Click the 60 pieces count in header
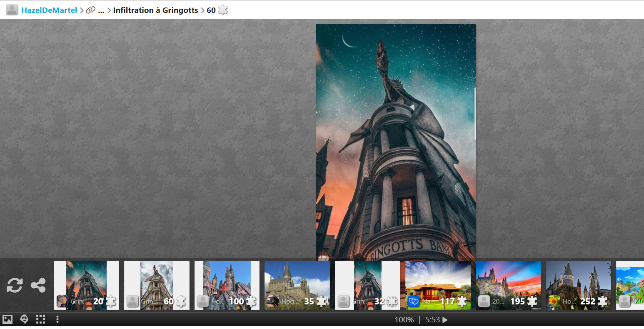 [211, 10]
